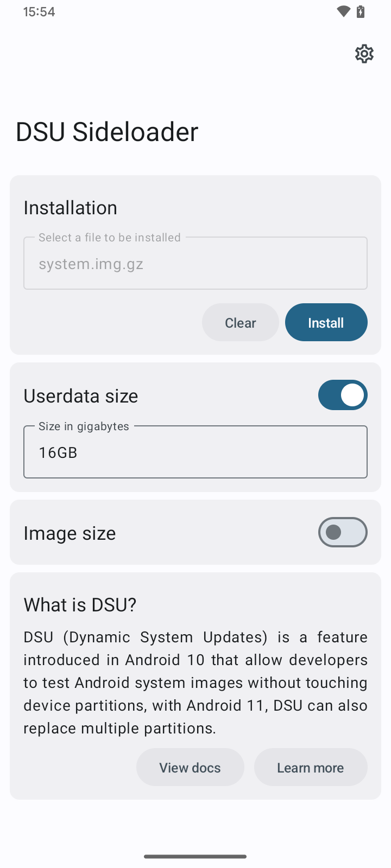Tap the DSU description paragraph
Screen dimensions: 391x868
pos(195,682)
